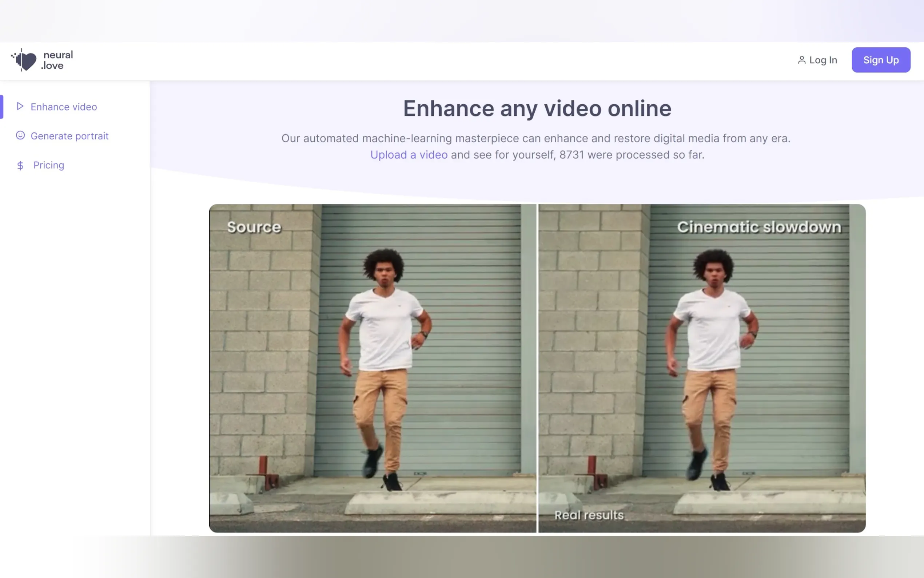Click the neural.love brand name text
924x578 pixels.
pyautogui.click(x=57, y=60)
